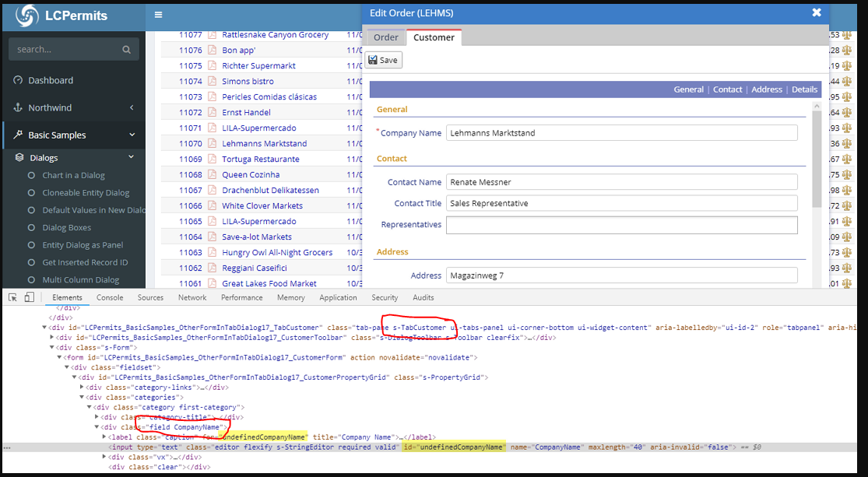The height and width of the screenshot is (477, 868).
Task: Collapse the Dialogs submenu chevron
Action: 132,157
